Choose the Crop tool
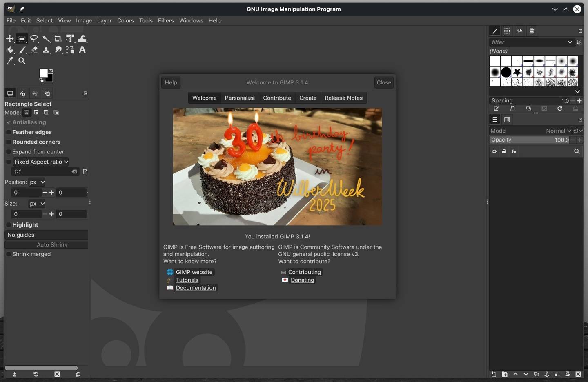The width and height of the screenshot is (588, 382). (58, 39)
